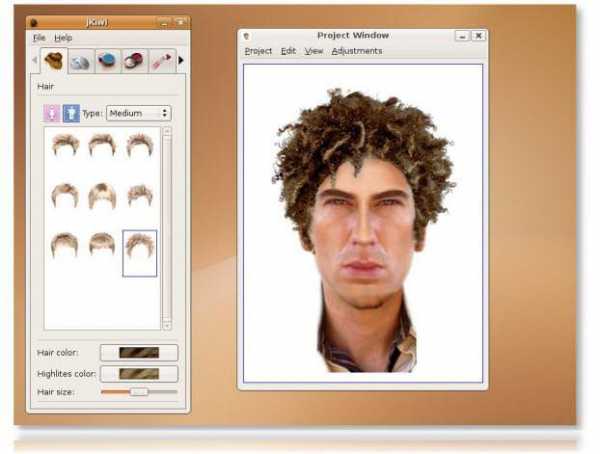Click the Hair color swatch button
This screenshot has width=600, height=454.
(x=139, y=352)
